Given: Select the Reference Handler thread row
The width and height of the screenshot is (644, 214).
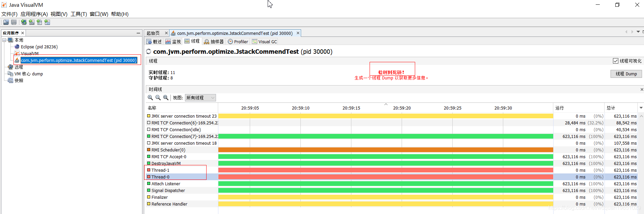Looking at the screenshot, I should [x=392, y=204].
